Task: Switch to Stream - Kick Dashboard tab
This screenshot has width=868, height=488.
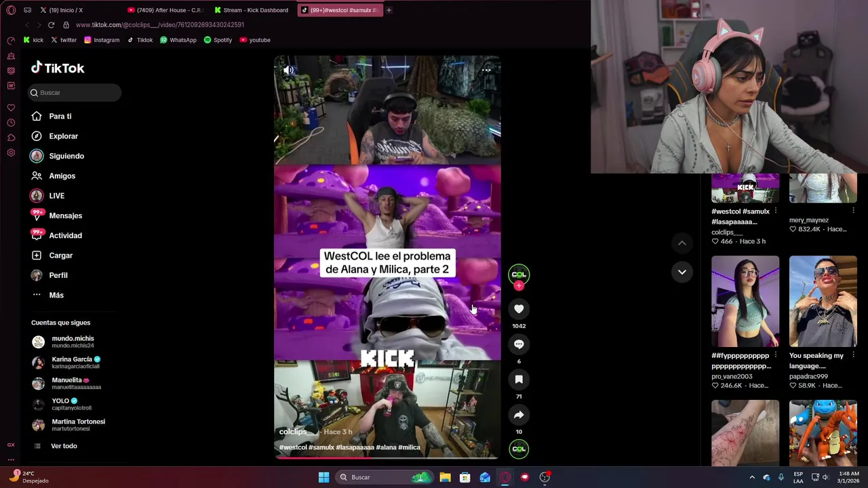Action: (x=252, y=10)
